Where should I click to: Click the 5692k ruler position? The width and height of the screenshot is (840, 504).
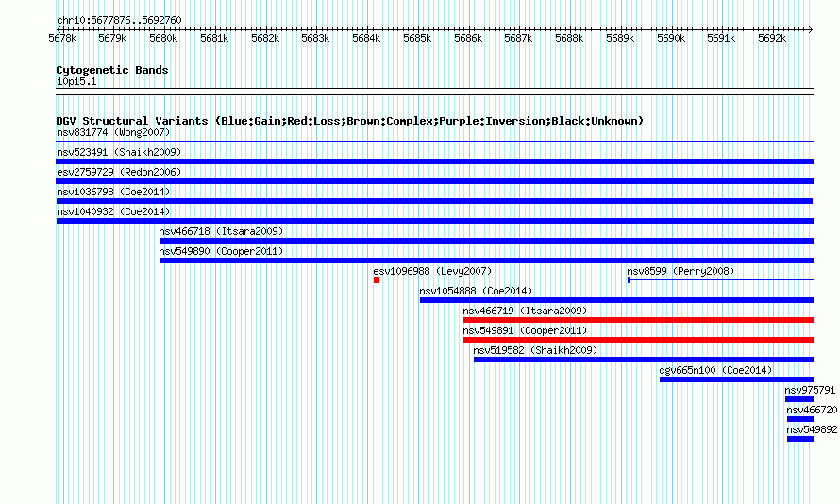coord(772,38)
